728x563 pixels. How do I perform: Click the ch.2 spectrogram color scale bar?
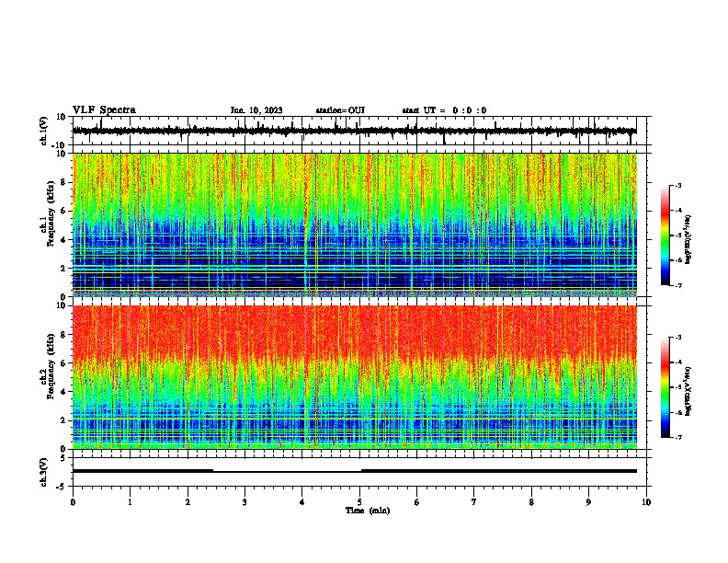(665, 387)
